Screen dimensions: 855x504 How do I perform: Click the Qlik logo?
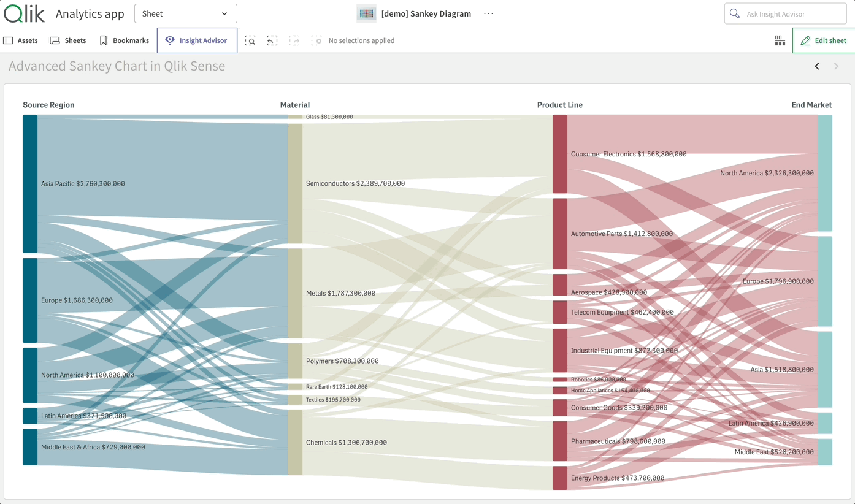tap(24, 13)
